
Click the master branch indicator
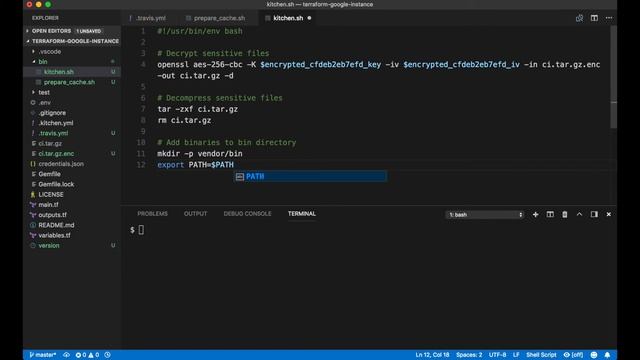[42, 355]
